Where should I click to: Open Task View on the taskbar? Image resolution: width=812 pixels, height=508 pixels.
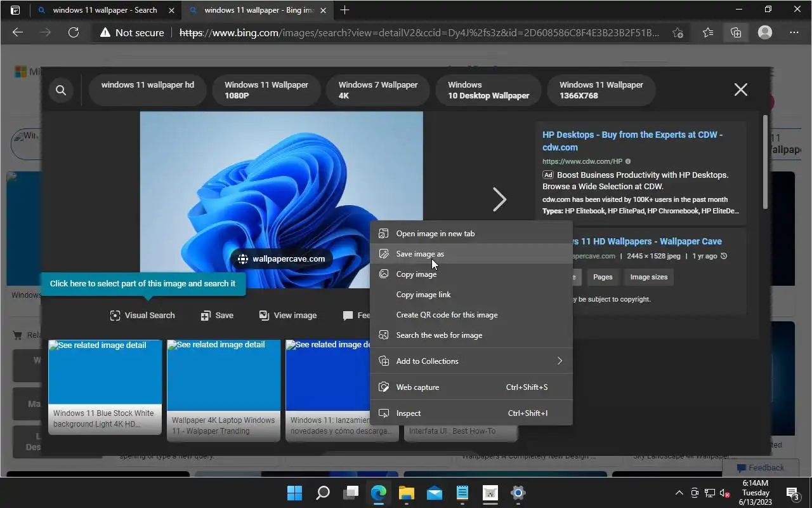(351, 493)
